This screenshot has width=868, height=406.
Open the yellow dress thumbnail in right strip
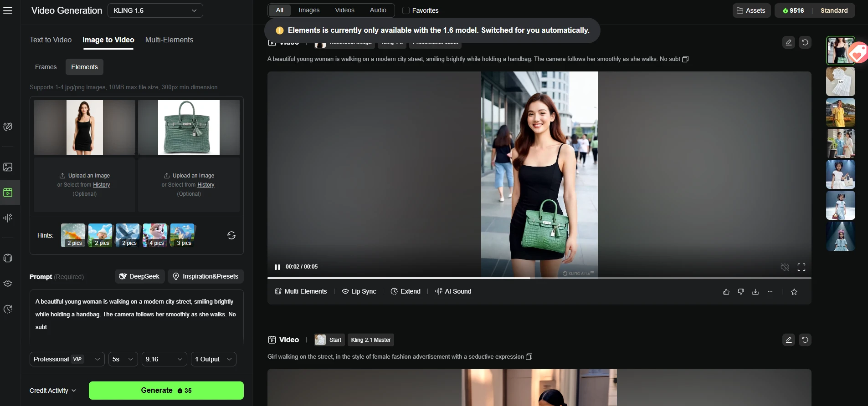(x=840, y=112)
